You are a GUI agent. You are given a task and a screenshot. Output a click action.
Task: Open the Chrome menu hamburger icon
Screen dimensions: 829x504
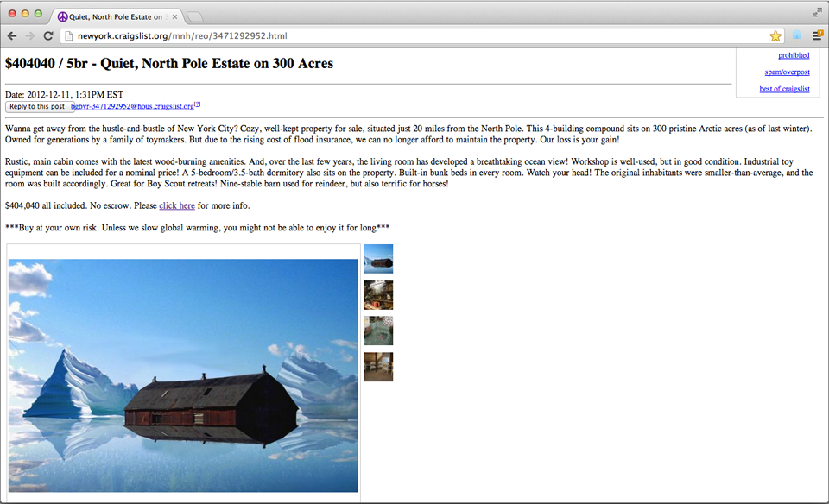click(x=818, y=35)
